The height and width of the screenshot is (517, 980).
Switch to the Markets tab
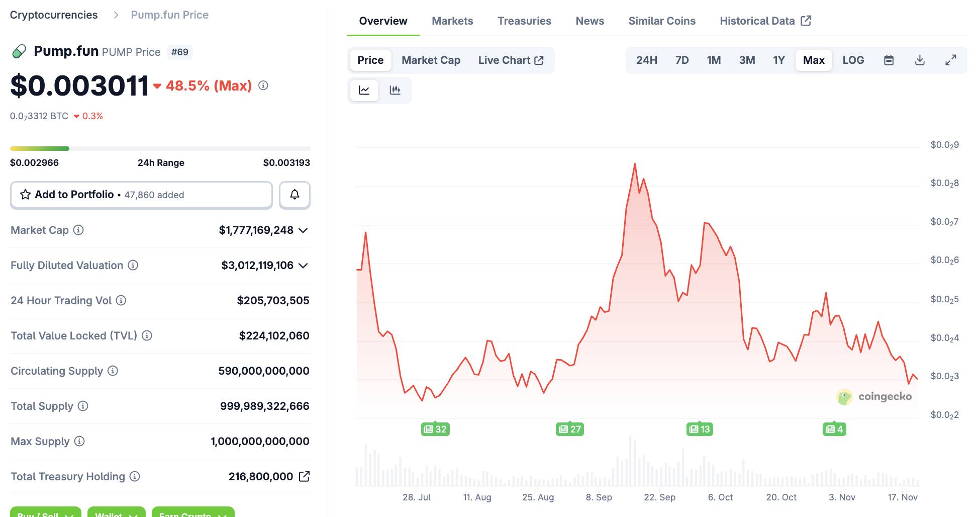click(x=452, y=21)
